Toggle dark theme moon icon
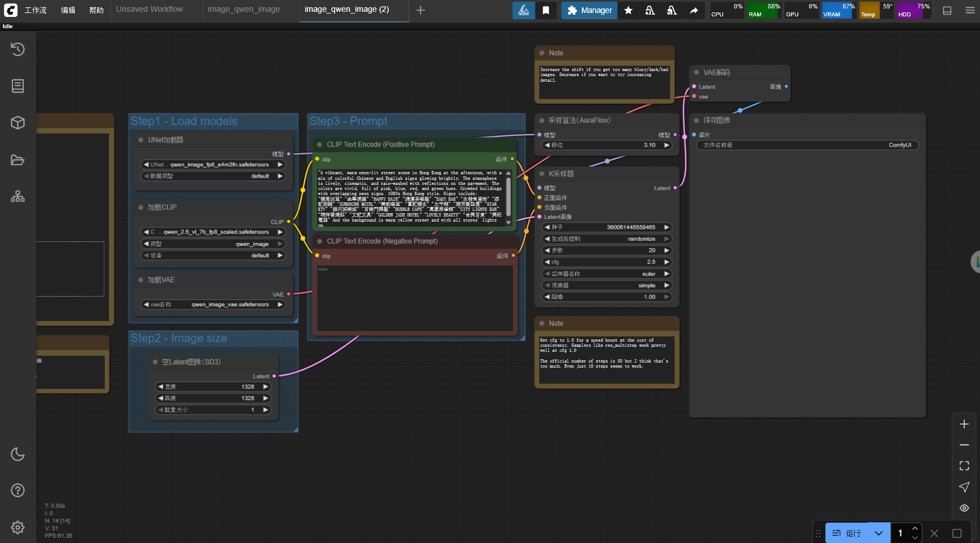 [x=17, y=454]
